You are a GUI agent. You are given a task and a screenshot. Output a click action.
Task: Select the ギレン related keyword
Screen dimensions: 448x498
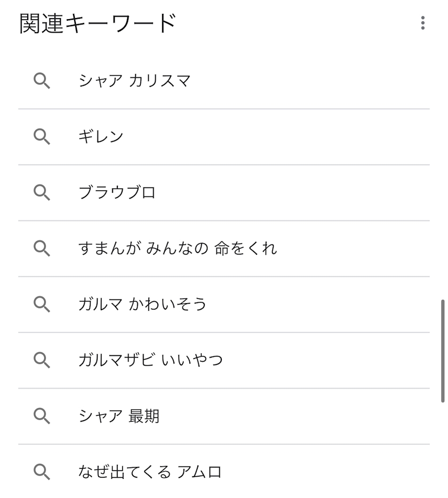101,137
